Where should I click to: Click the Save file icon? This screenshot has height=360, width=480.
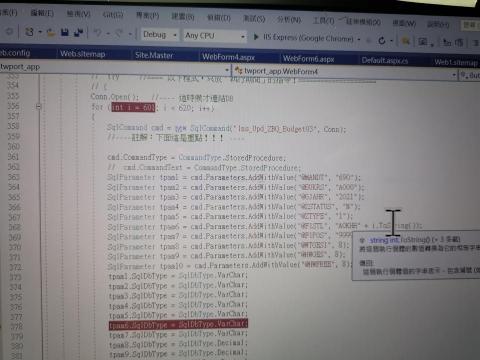coord(65,32)
